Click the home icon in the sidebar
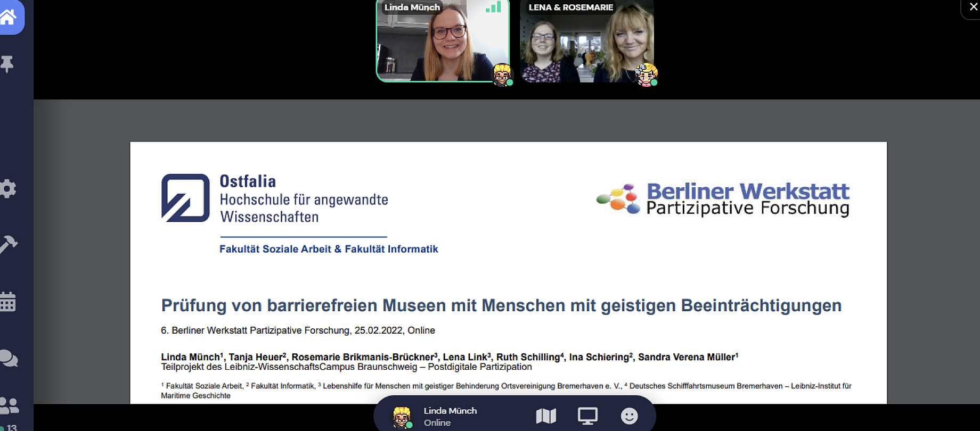 pos(9,17)
